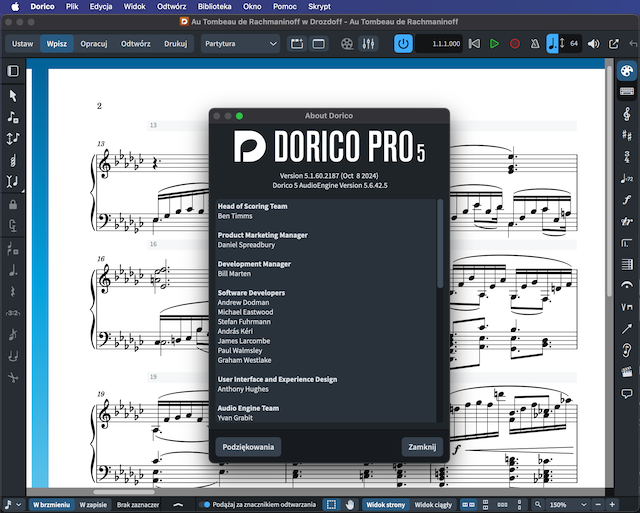Open the Time Signatures panel
Viewport: 640px width, 513px height.
(627, 156)
